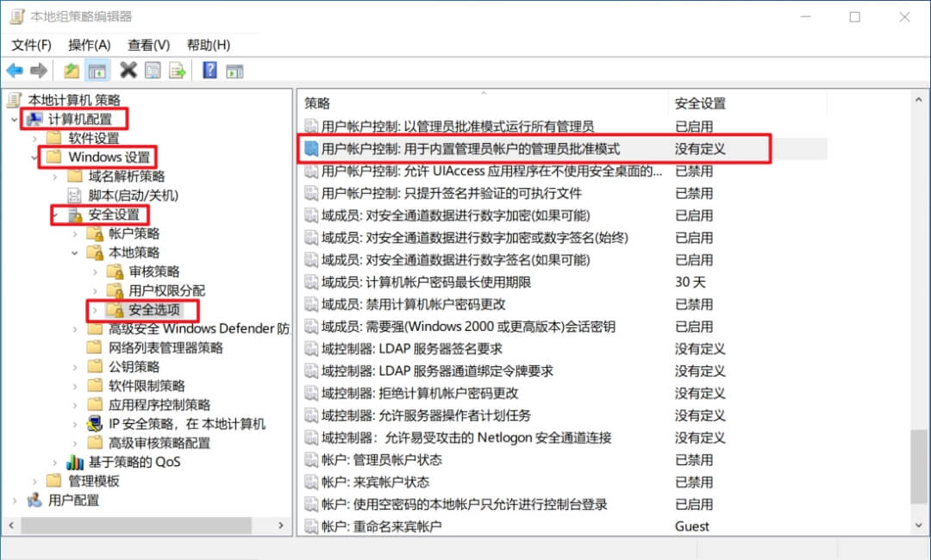Click the blue Help question mark icon
Image resolution: width=931 pixels, height=560 pixels.
[x=209, y=71]
